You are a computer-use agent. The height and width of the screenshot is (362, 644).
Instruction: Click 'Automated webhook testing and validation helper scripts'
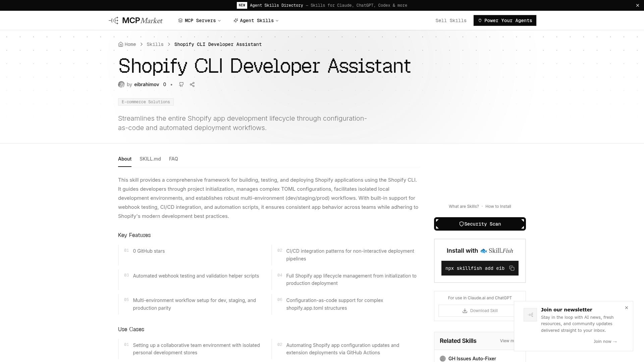[196, 276]
